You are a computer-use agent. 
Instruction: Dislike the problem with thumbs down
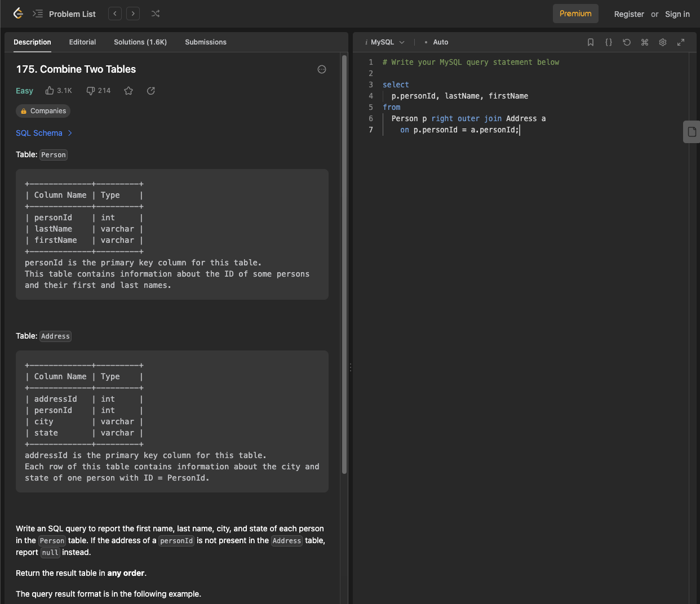coord(98,91)
